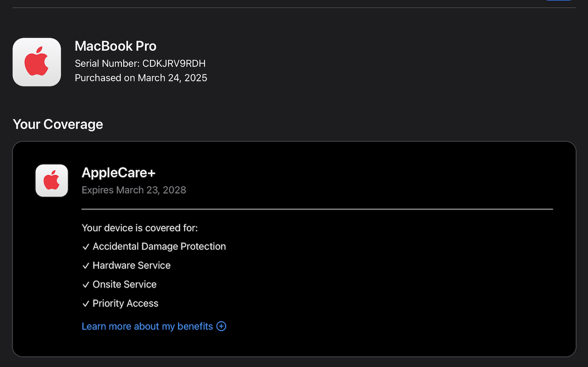Click the MacBook Pro Apple logo icon
The height and width of the screenshot is (367, 588).
pyautogui.click(x=37, y=62)
